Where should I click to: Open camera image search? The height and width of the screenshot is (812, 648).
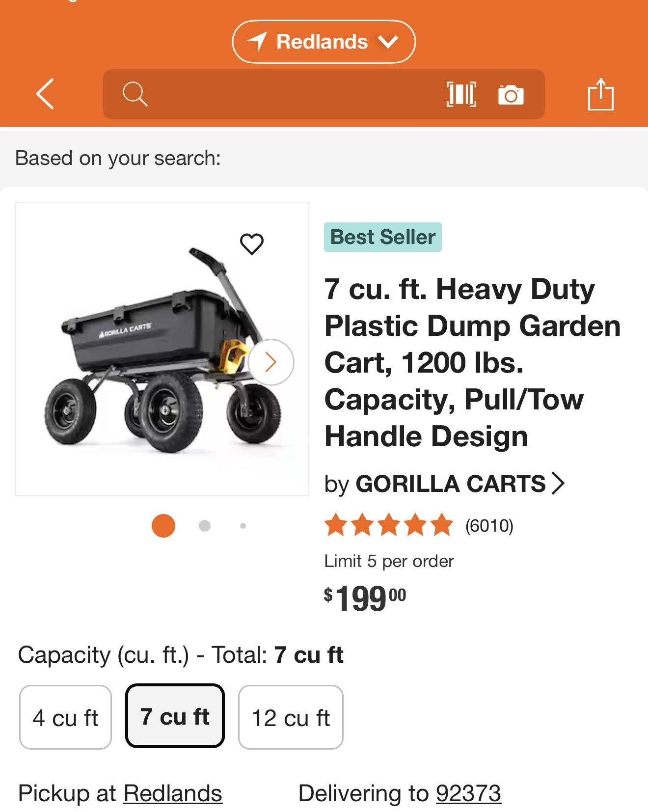click(511, 94)
